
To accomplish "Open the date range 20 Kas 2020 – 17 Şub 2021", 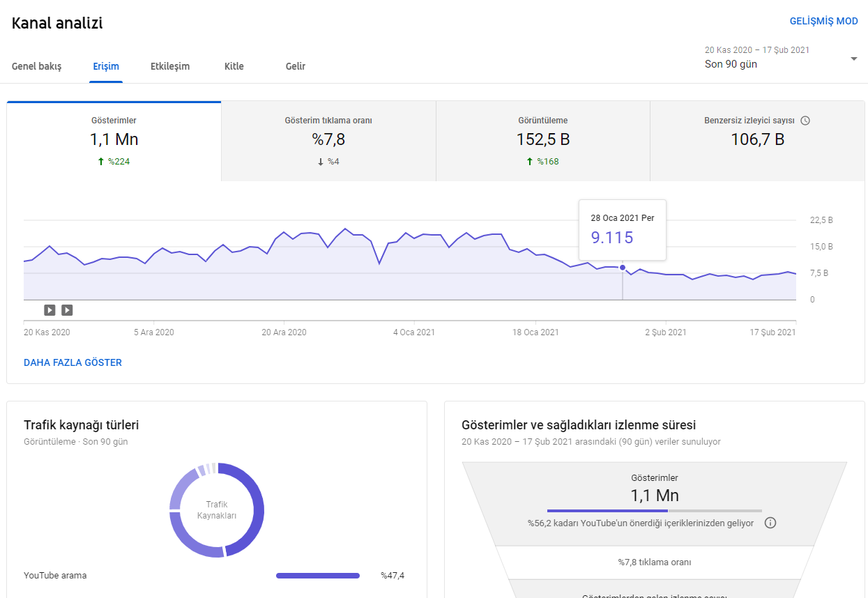I will 757,50.
